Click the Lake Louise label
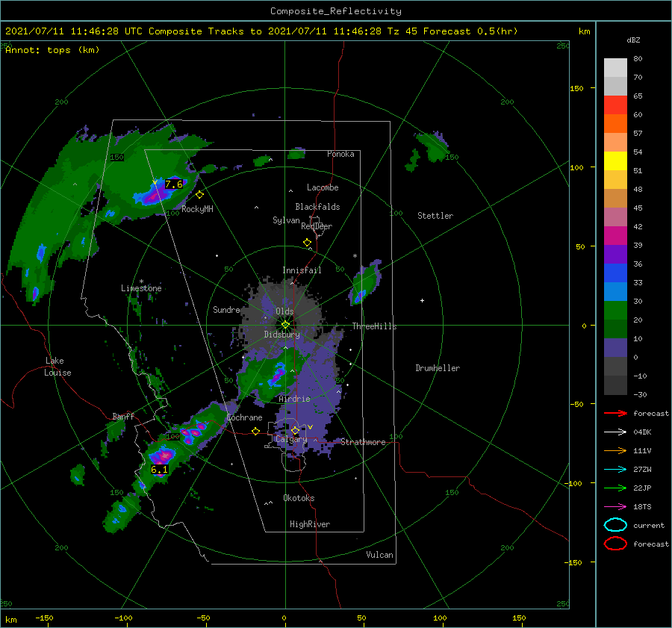 point(57,367)
